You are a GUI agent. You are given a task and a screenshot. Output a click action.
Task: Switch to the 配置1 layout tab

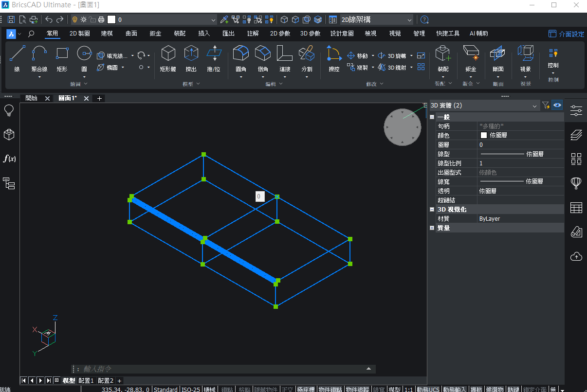pyautogui.click(x=86, y=380)
